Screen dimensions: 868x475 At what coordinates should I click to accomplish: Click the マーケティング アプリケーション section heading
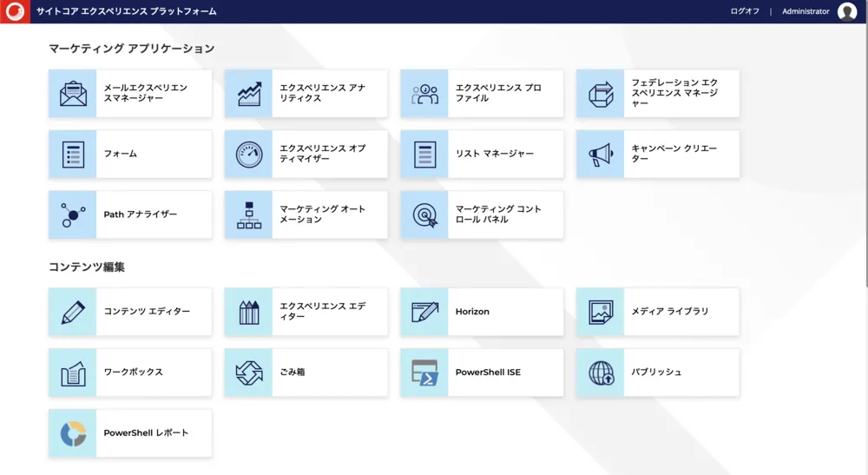click(132, 49)
